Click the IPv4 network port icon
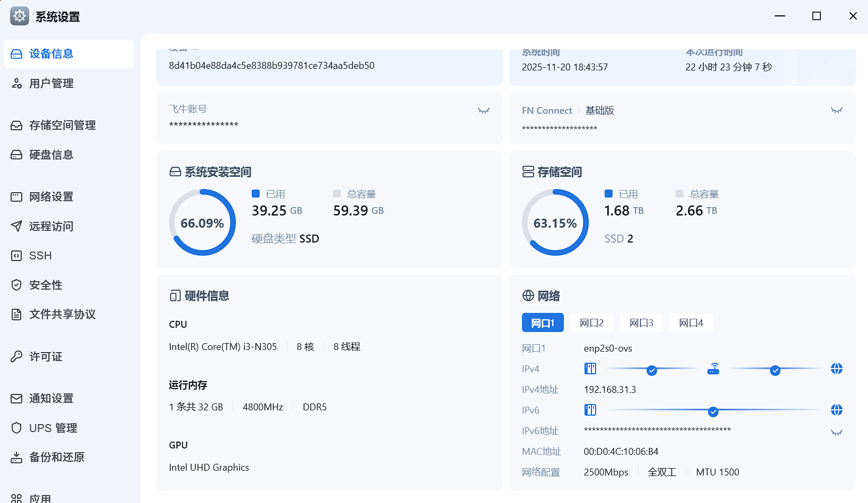The height and width of the screenshot is (503, 868). (590, 369)
